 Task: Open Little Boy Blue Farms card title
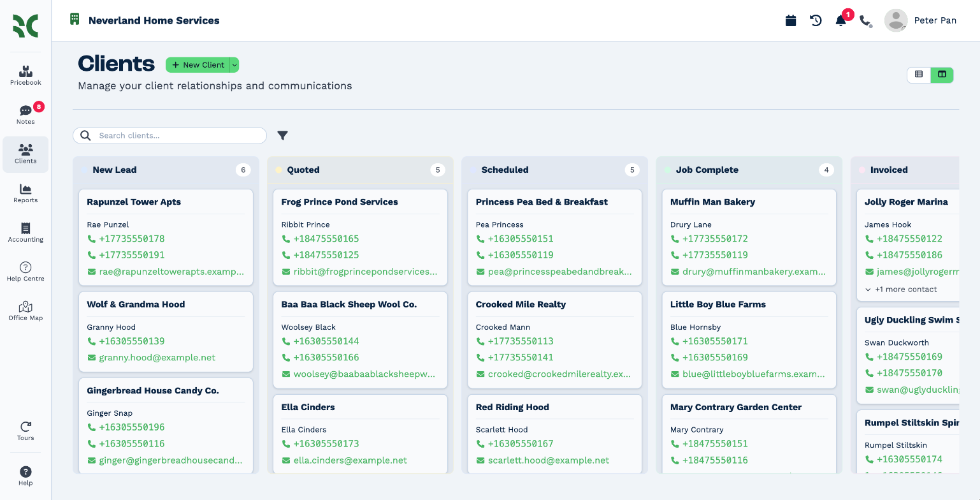coord(718,305)
